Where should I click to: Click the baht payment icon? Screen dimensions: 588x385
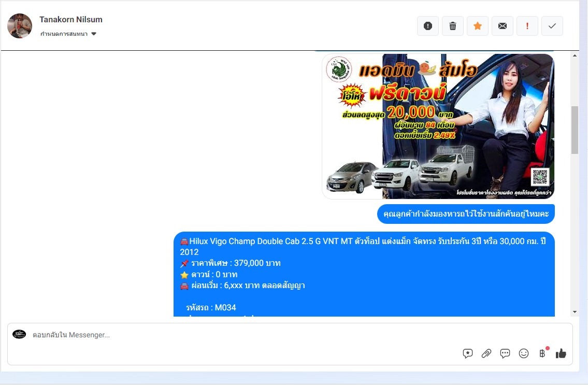click(x=542, y=353)
